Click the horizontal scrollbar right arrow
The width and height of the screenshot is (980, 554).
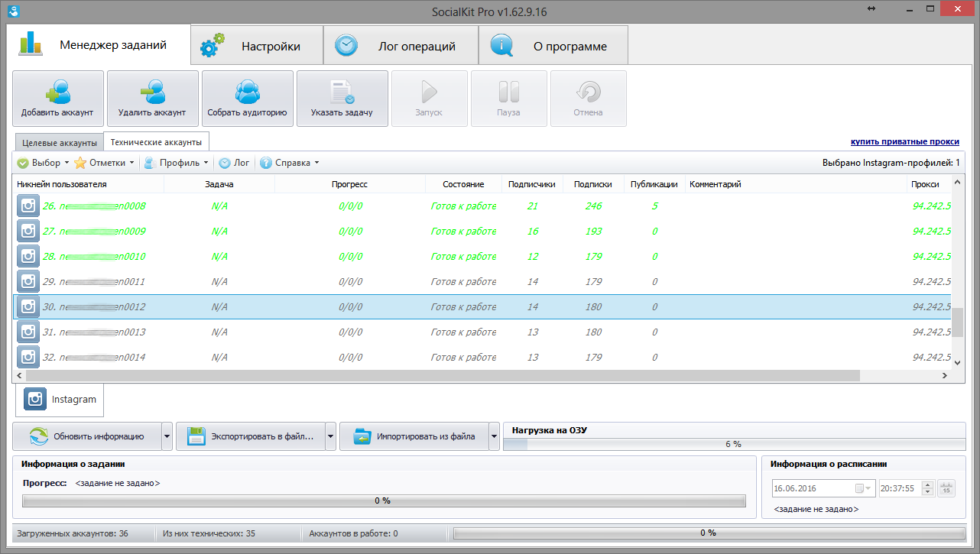945,376
